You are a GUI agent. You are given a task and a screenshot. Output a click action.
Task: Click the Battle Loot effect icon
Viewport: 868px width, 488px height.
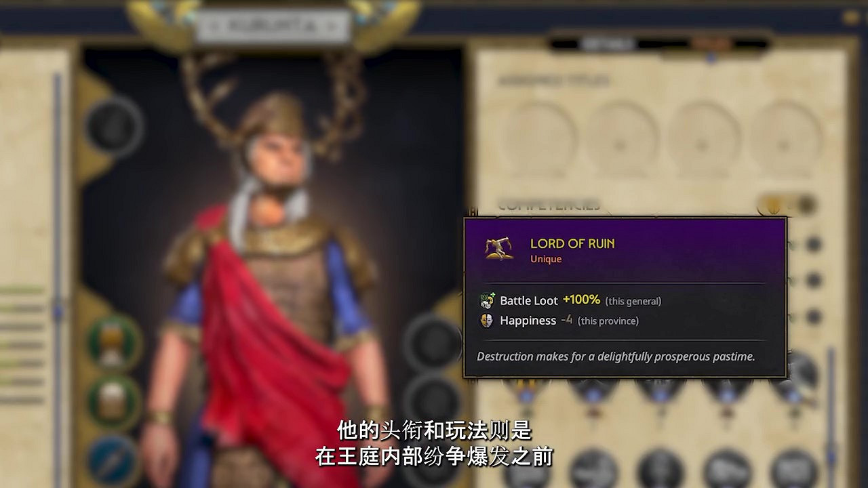[487, 300]
